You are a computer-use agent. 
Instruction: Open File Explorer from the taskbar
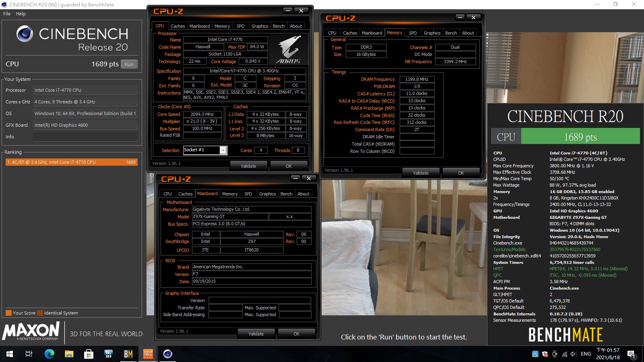click(69, 354)
